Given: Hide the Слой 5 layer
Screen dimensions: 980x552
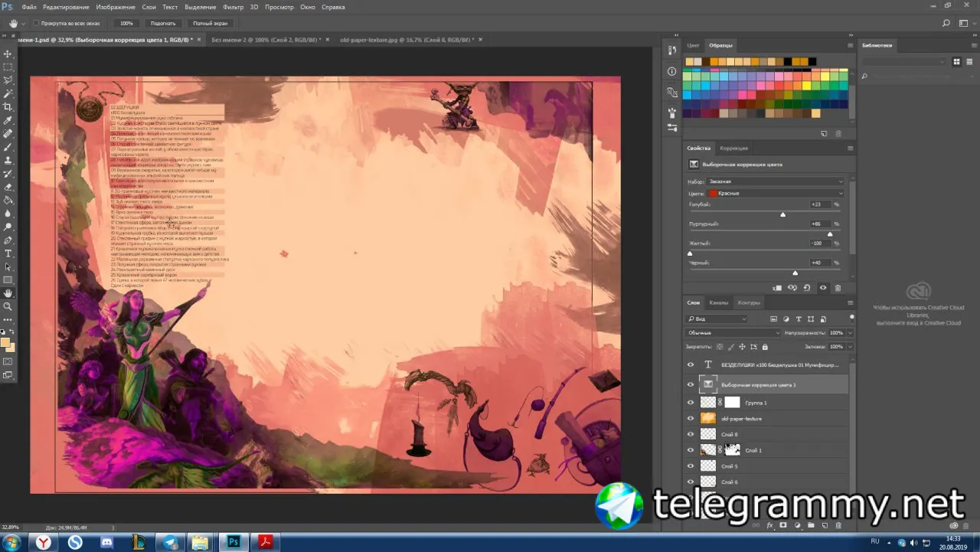Looking at the screenshot, I should (690, 466).
